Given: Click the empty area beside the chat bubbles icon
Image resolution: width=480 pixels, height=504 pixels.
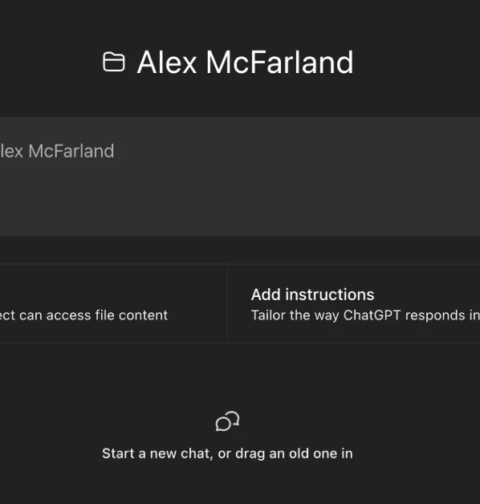Looking at the screenshot, I should coord(300,421).
